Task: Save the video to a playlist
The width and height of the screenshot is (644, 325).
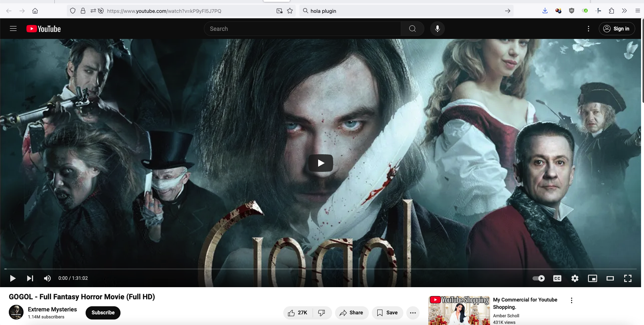Action: pyautogui.click(x=387, y=313)
